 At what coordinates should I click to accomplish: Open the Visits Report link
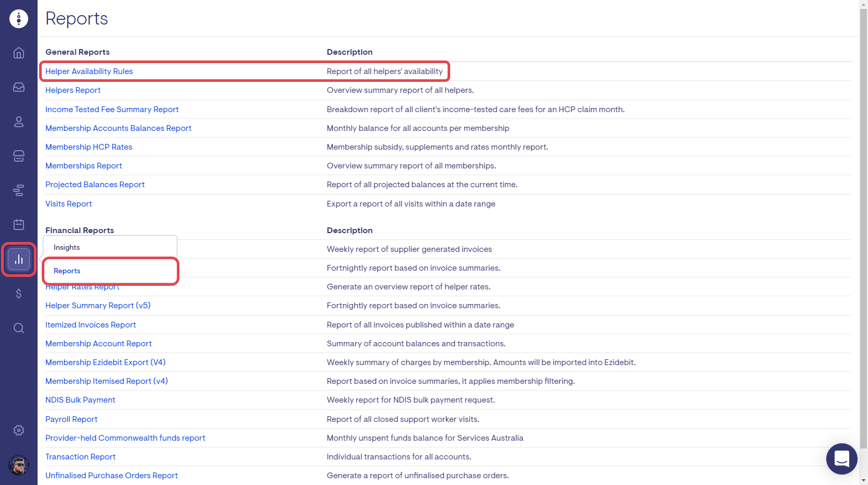[x=69, y=204]
